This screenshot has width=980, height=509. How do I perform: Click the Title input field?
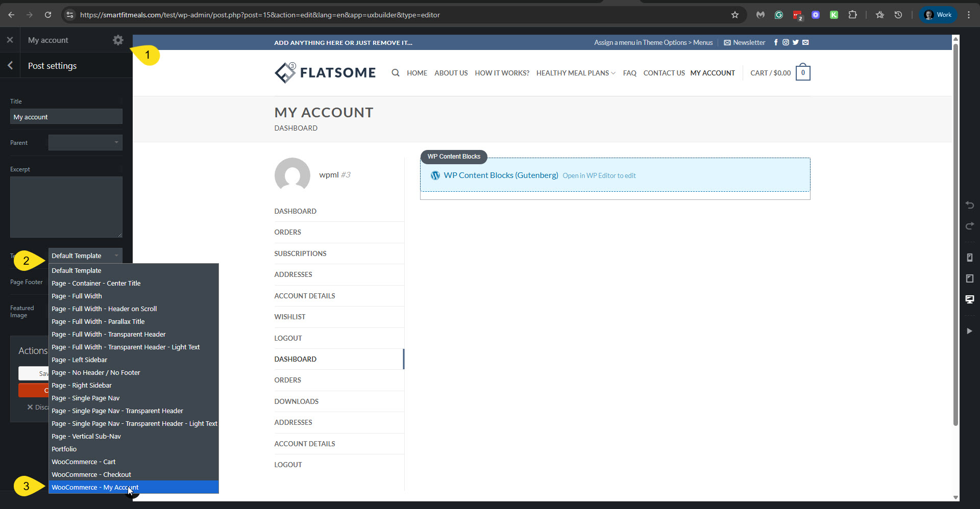coord(66,116)
